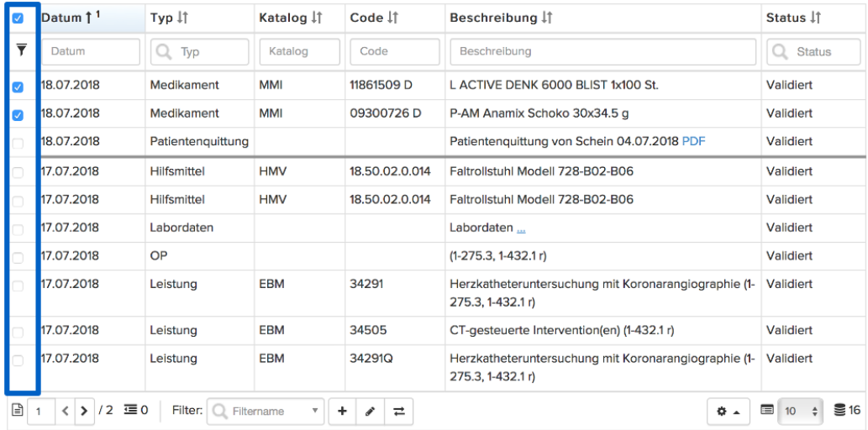This screenshot has width=868, height=430.
Task: Open the Filtername dropdown arrow
Action: pyautogui.click(x=315, y=412)
